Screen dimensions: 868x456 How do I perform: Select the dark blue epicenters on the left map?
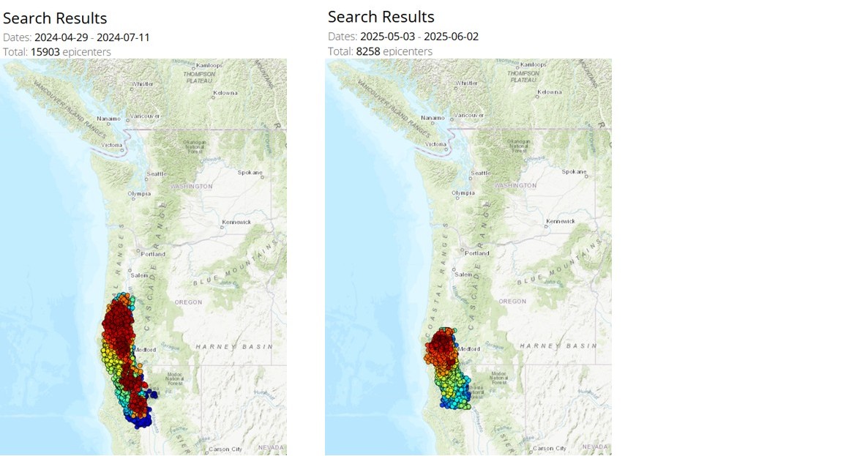point(138,420)
